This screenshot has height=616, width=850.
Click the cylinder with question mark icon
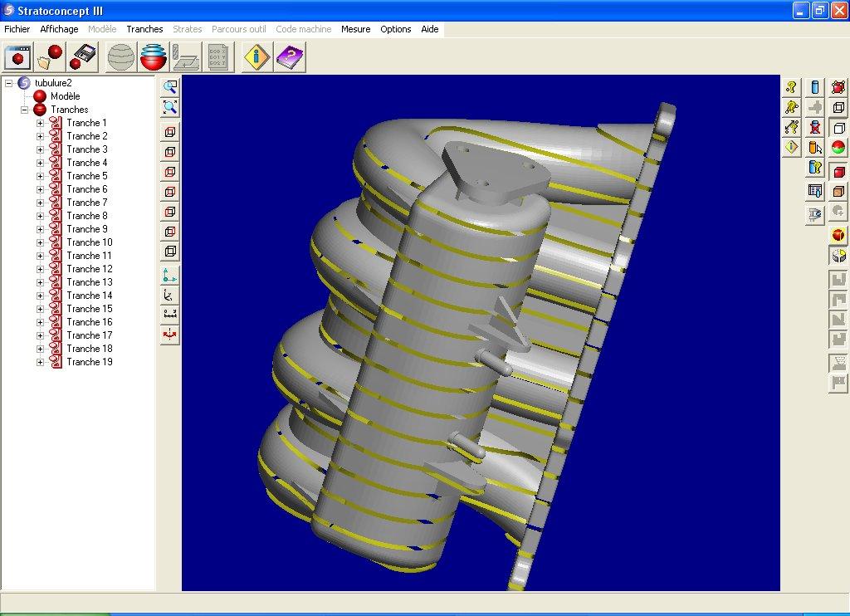815,168
